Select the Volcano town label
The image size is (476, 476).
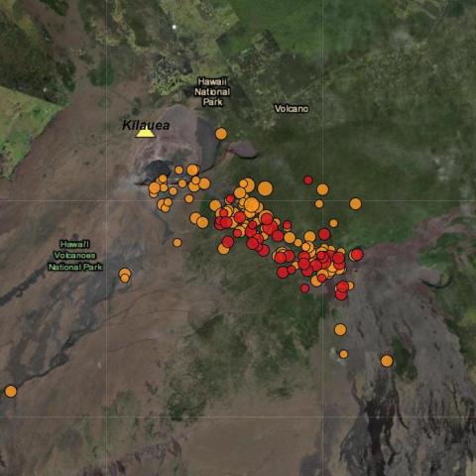pyautogui.click(x=292, y=109)
